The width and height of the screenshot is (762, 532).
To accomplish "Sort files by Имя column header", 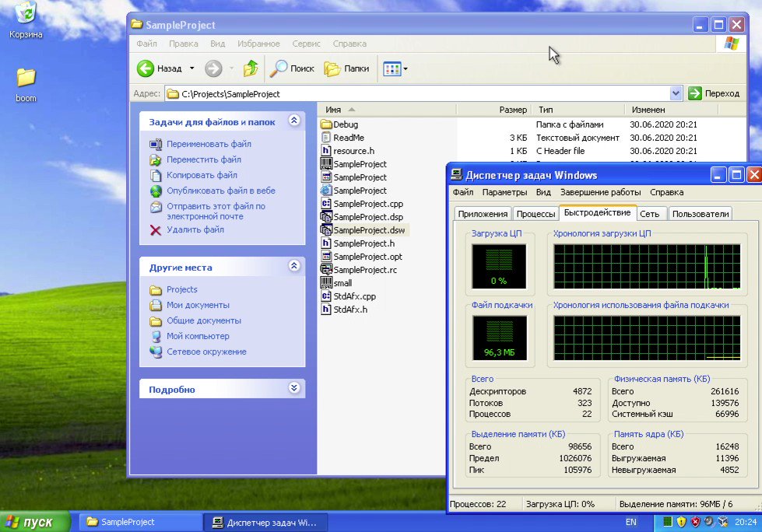I will pyautogui.click(x=388, y=110).
